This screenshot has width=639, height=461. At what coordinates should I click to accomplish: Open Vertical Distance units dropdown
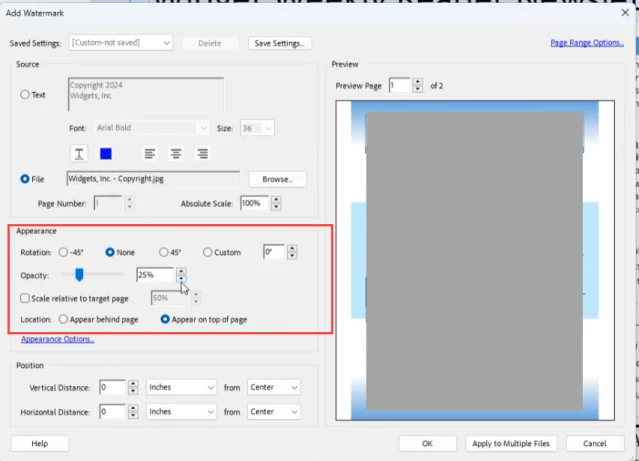coord(181,387)
